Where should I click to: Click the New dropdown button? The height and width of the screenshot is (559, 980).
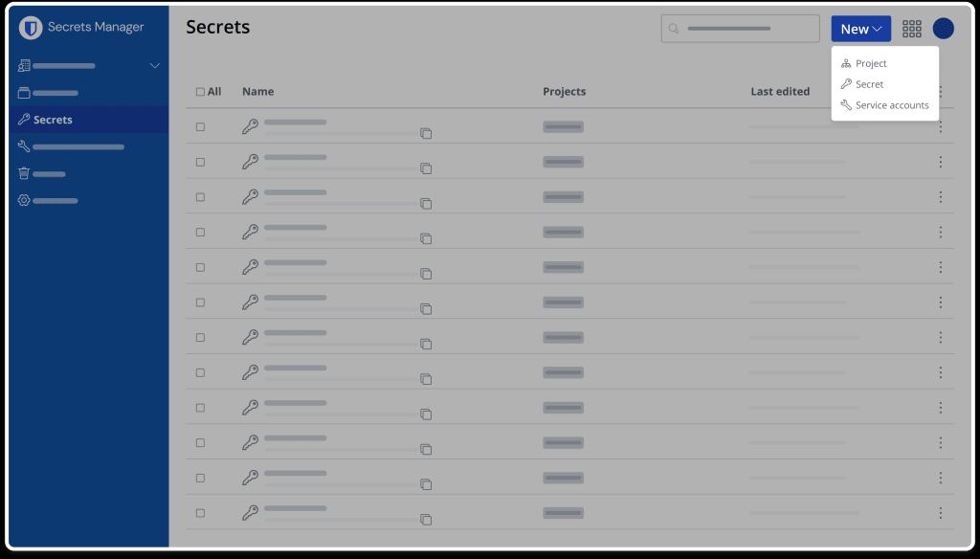pyautogui.click(x=860, y=29)
